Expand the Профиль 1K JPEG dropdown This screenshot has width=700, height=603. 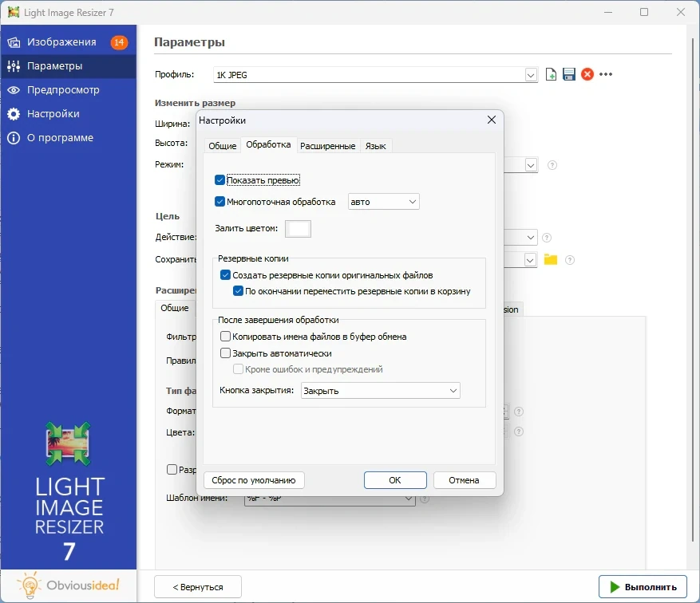pyautogui.click(x=530, y=75)
